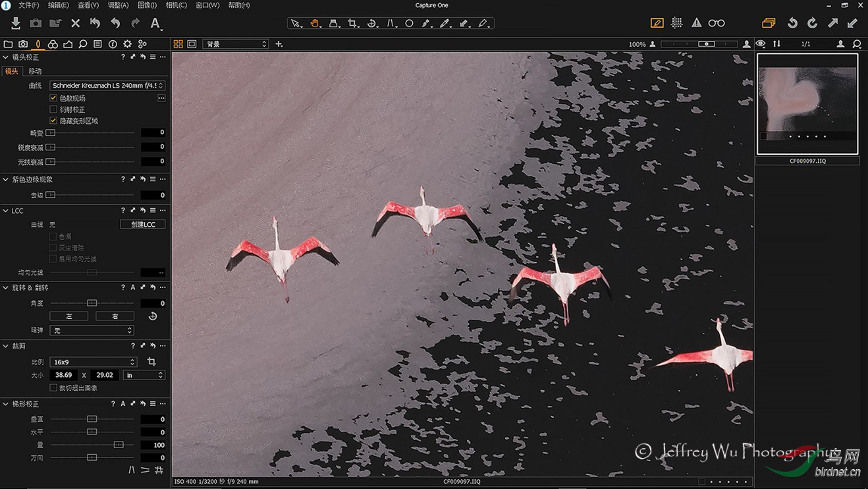Open the Schneider Kreuznach lens profile dropdown

click(107, 86)
